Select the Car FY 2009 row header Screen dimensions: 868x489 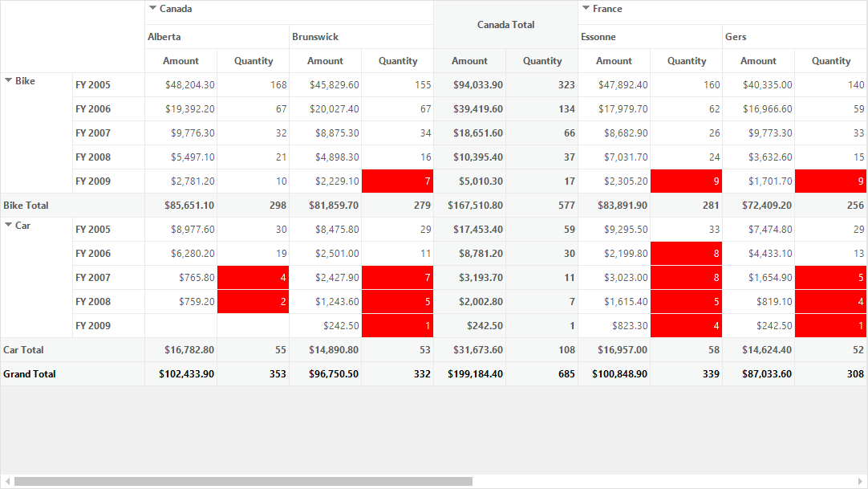point(108,326)
